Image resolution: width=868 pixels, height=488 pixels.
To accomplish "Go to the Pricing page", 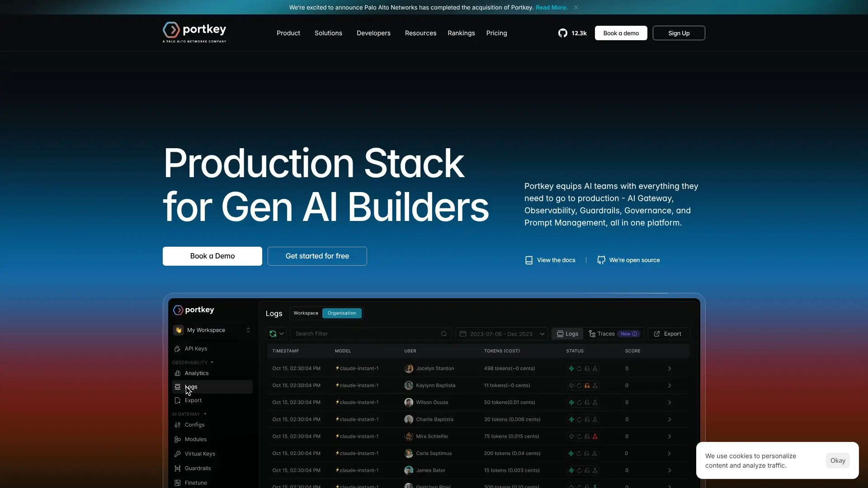I will tap(496, 33).
